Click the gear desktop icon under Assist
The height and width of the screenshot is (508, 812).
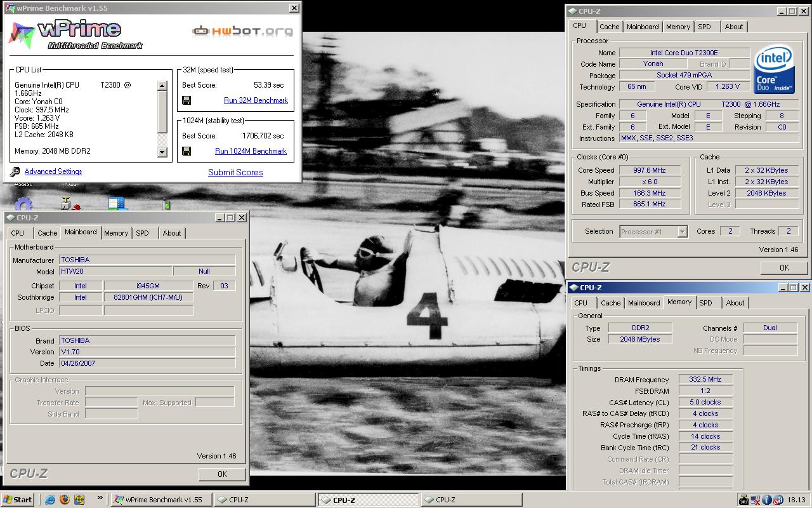[23, 204]
